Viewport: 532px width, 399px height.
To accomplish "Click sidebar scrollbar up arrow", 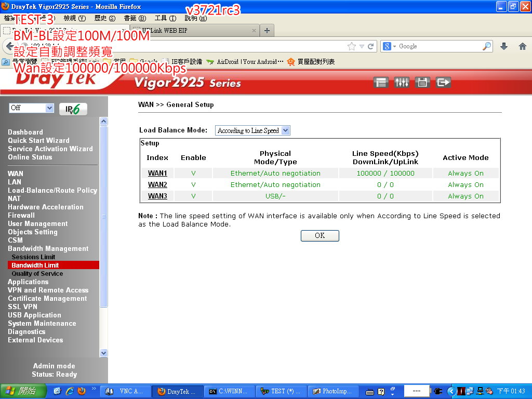I will [104, 121].
